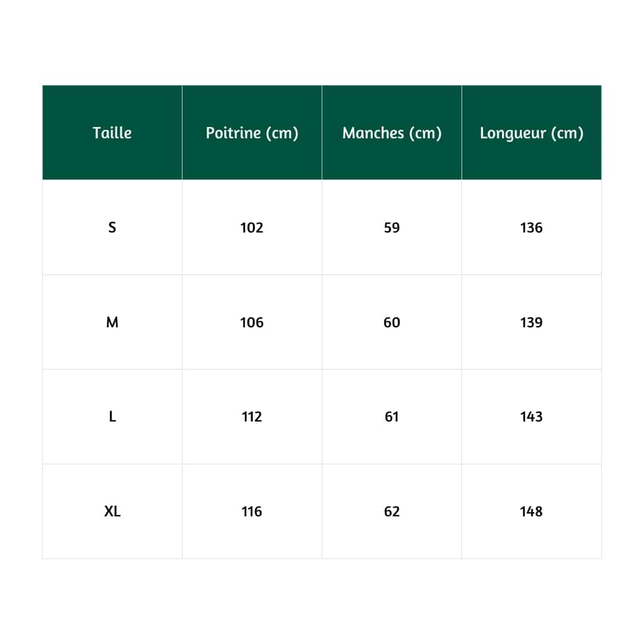Click the length value 143
This screenshot has height=644, width=644.
(531, 417)
